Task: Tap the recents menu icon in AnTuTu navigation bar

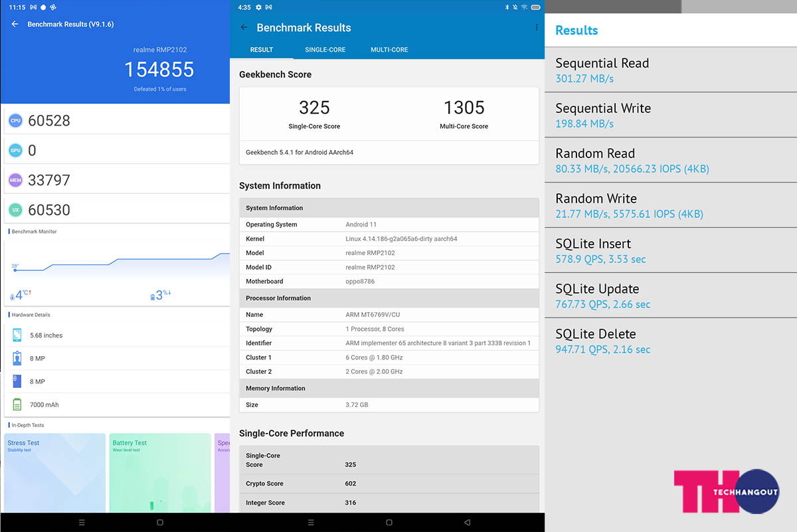Action: (x=82, y=523)
